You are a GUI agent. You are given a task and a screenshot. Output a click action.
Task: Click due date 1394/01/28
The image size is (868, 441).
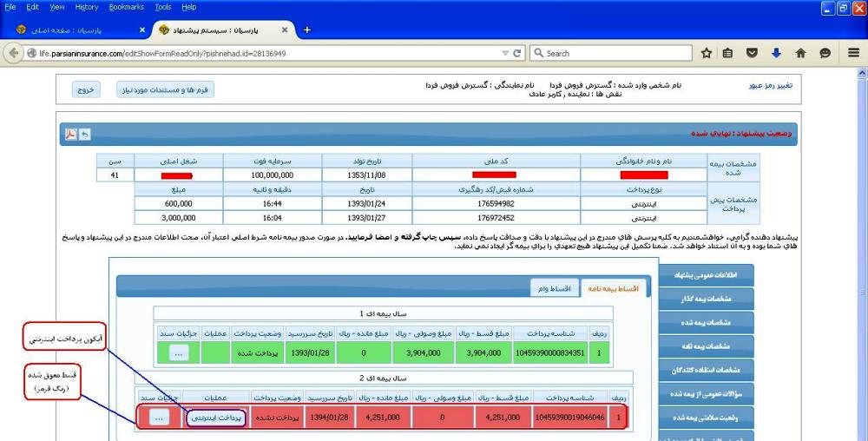pos(329,418)
